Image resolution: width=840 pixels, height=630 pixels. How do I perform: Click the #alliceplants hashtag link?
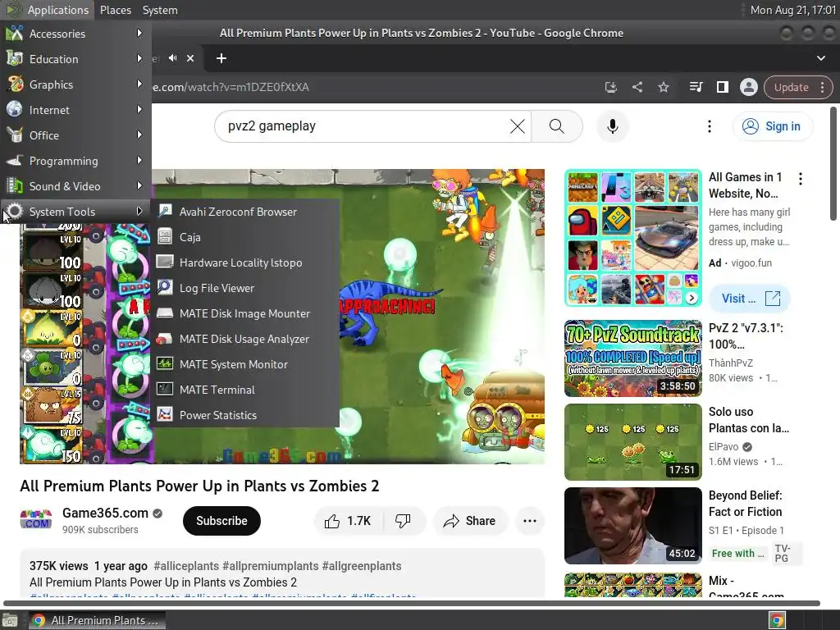tap(186, 566)
